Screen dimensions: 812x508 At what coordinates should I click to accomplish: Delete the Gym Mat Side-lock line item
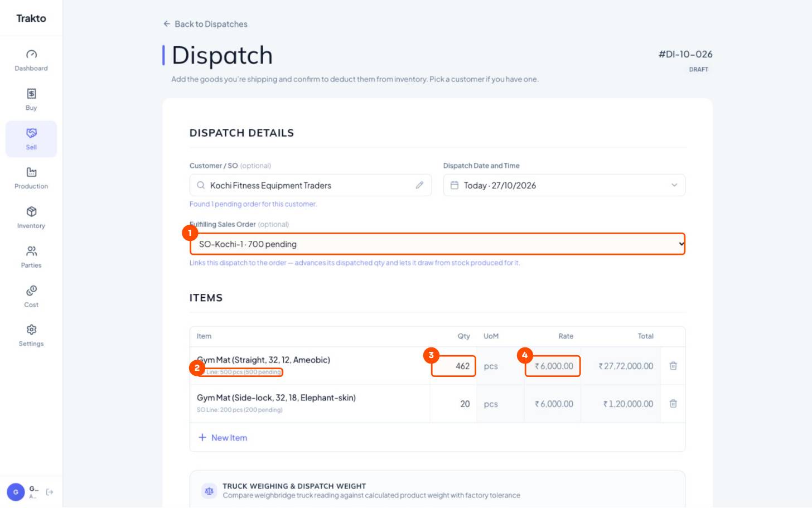673,404
